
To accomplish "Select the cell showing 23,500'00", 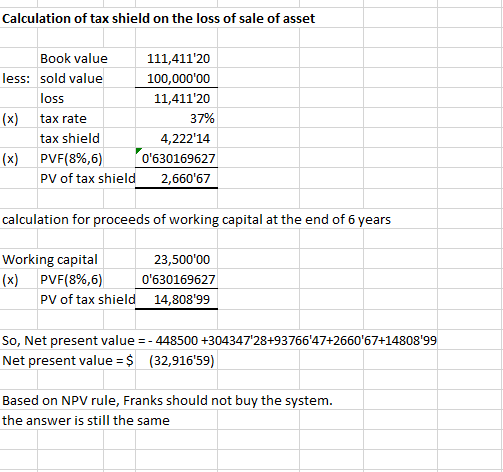I will 182,260.
